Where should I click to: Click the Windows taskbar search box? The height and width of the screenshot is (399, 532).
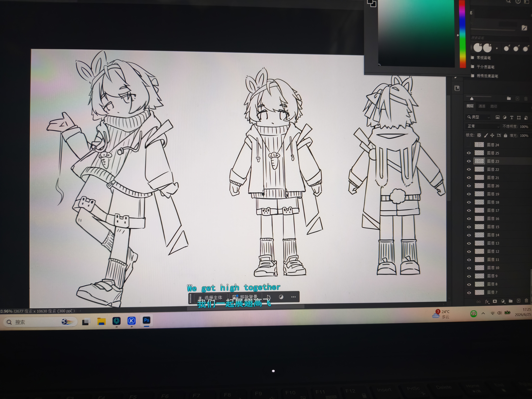[40, 322]
